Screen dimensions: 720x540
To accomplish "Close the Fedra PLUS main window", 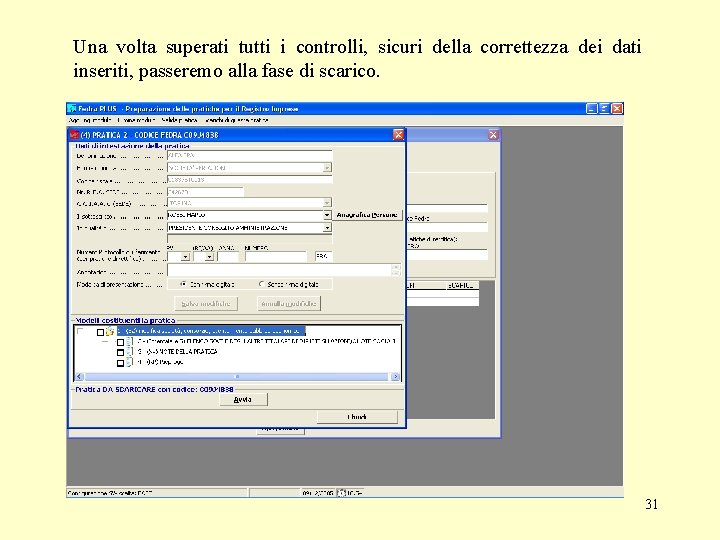I will (617, 108).
